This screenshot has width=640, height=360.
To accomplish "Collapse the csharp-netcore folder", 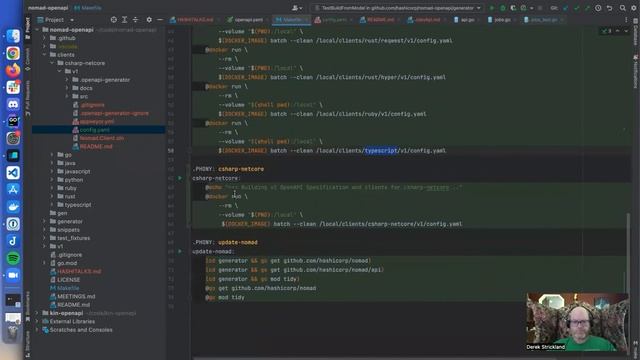I will pyautogui.click(x=52, y=63).
